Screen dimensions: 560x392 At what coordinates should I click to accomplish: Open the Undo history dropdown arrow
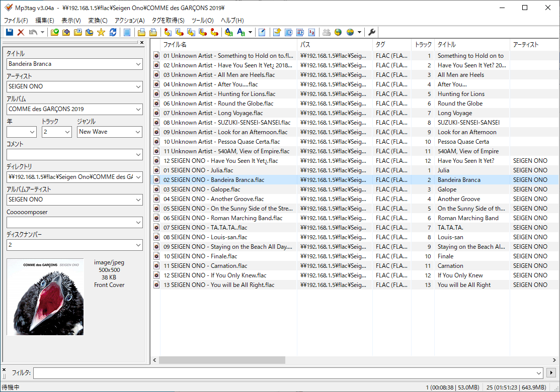[42, 32]
